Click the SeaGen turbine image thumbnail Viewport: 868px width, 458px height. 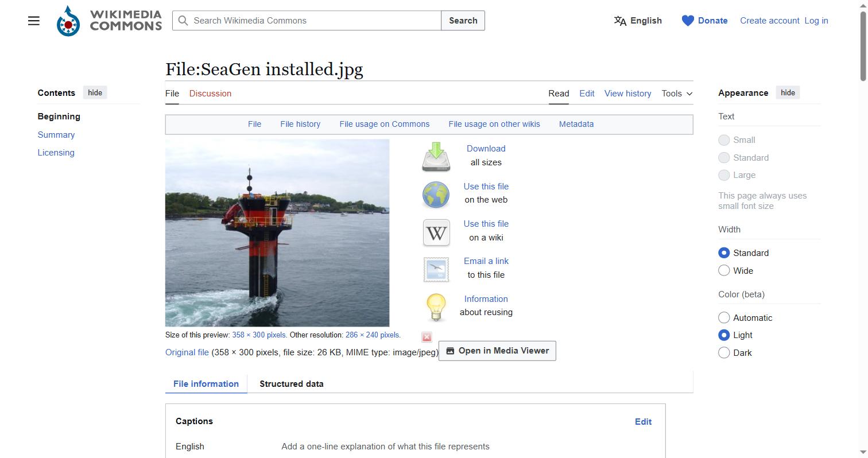pyautogui.click(x=277, y=233)
